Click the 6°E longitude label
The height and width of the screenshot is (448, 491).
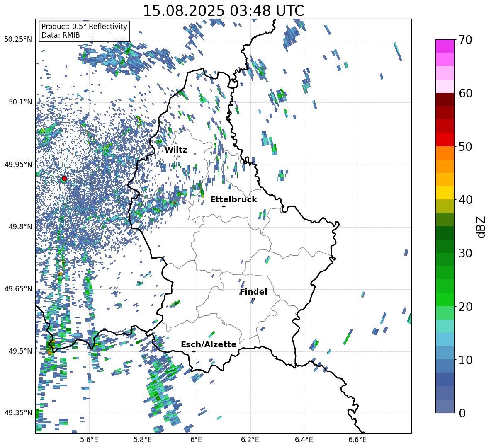pyautogui.click(x=196, y=440)
